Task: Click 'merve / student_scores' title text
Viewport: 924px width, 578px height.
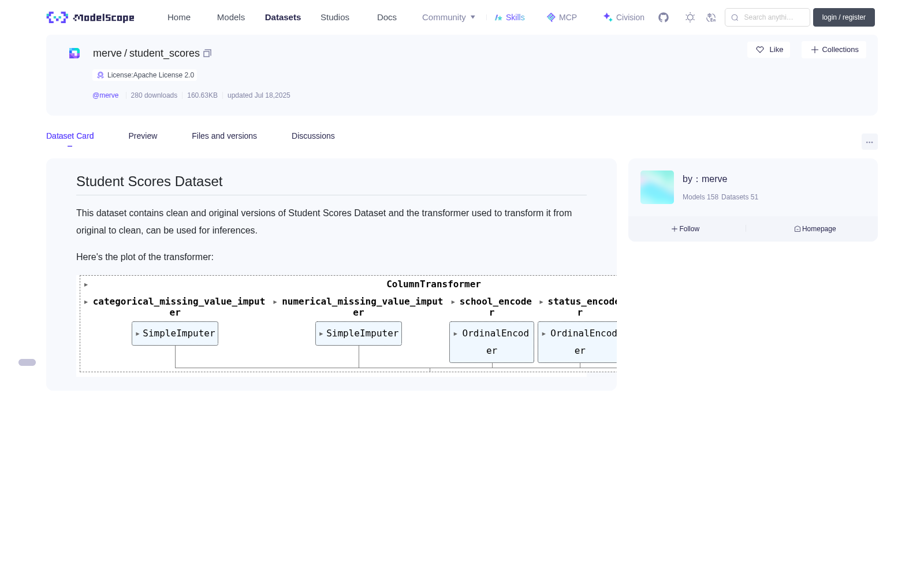Action: tap(146, 53)
